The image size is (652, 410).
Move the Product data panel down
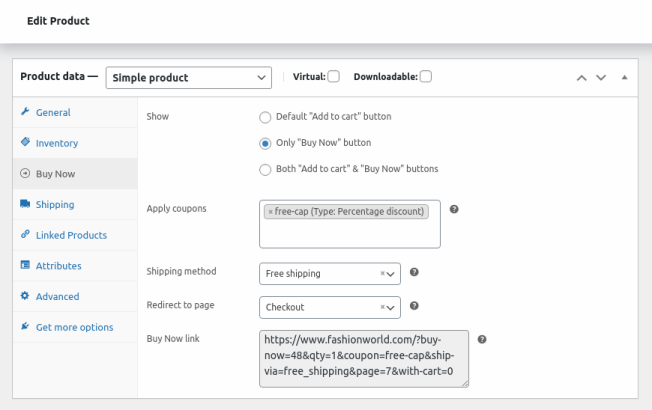601,77
